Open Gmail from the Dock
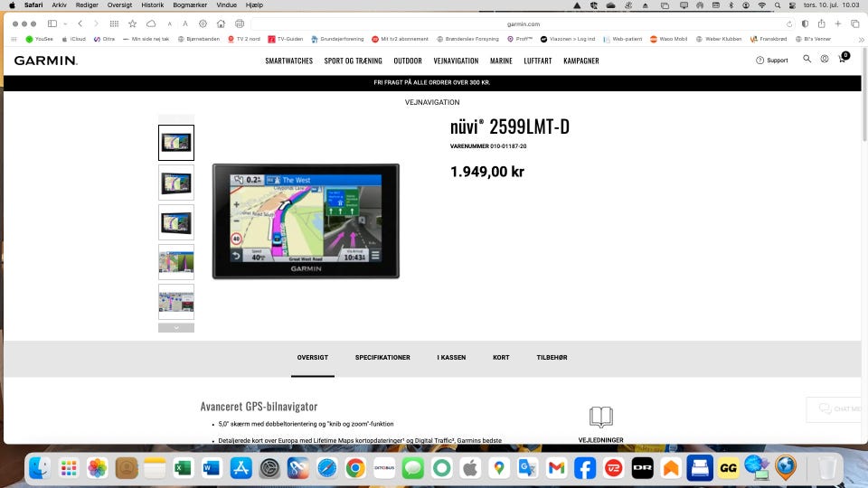This screenshot has width=868, height=488. (556, 469)
